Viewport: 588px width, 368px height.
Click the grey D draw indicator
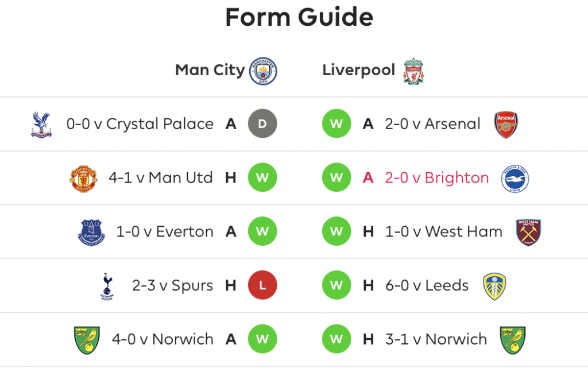[x=262, y=123]
